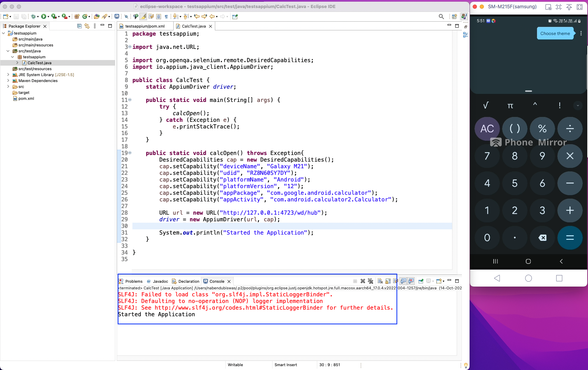
Task: Expand Maven Dependencies node
Action: [x=8, y=81]
